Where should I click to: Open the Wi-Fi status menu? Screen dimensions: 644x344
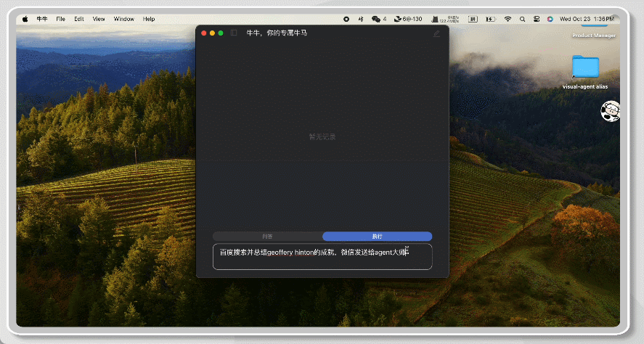click(508, 19)
